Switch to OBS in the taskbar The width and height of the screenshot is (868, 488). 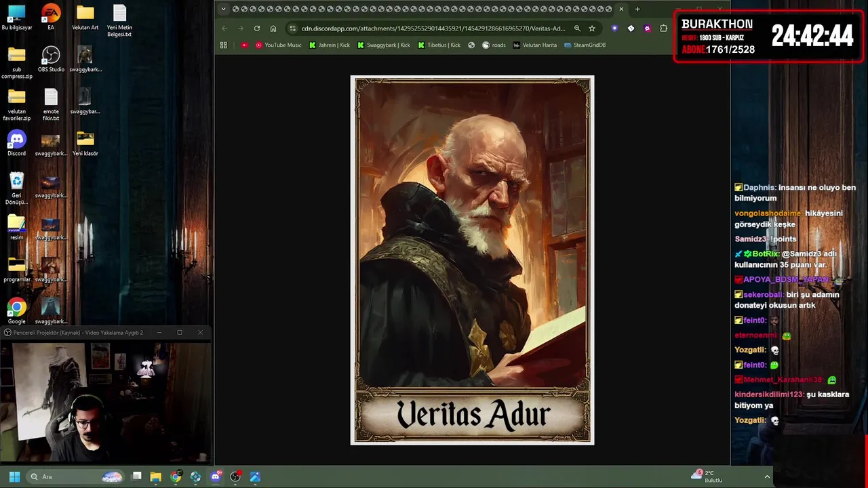point(235,476)
